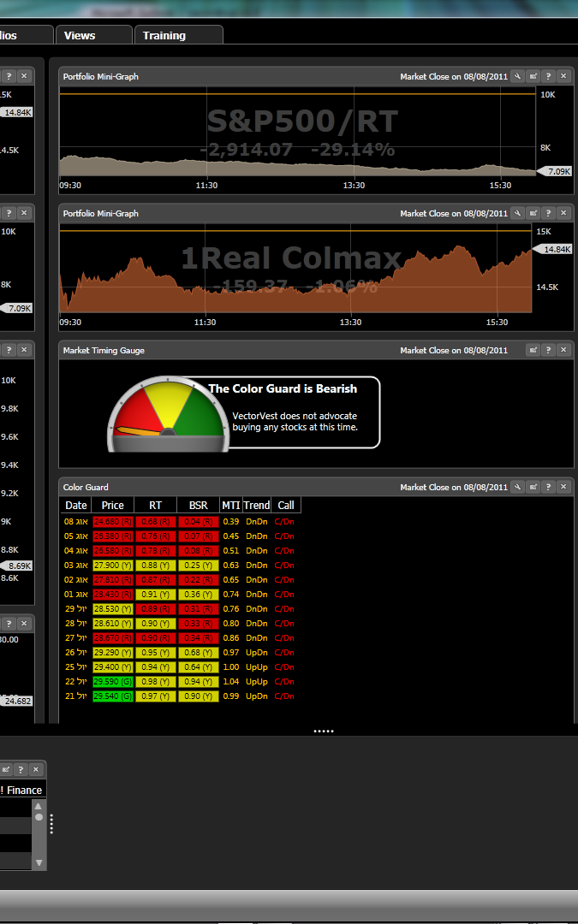The height and width of the screenshot is (924, 578).
Task: Pop out the Market Timing Gauge panel
Action: click(x=533, y=349)
